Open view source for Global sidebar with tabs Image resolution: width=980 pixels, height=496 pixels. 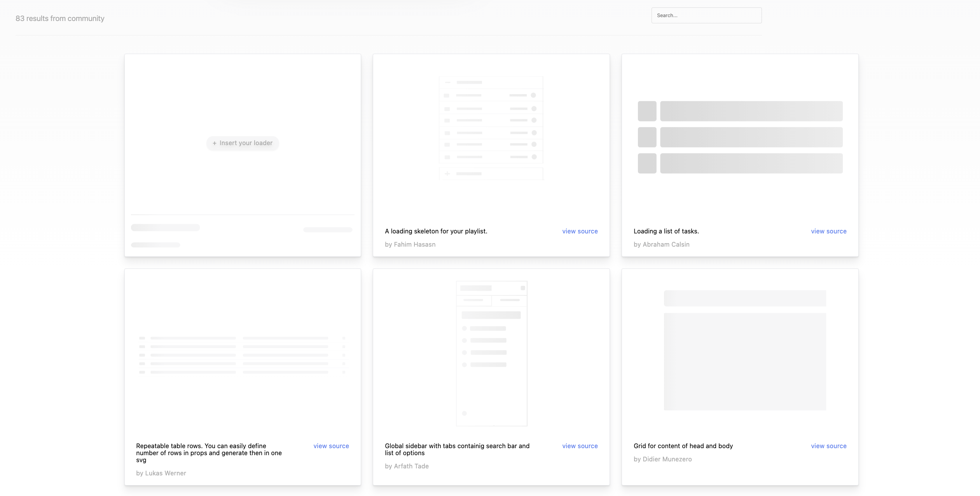tap(580, 446)
